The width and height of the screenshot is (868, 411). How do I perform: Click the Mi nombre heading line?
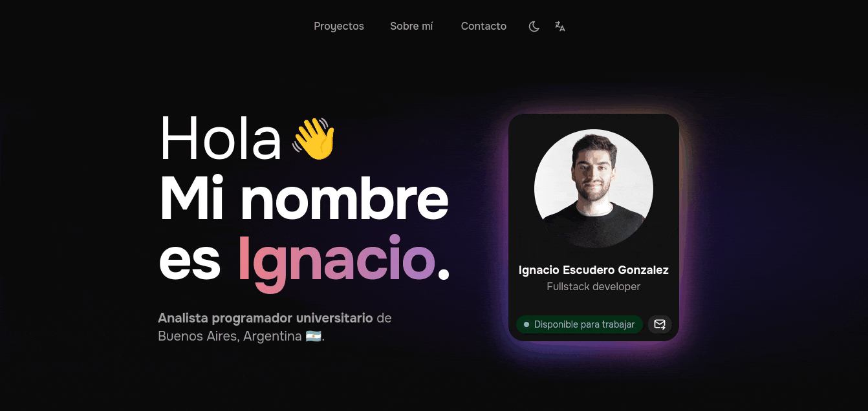tap(304, 198)
